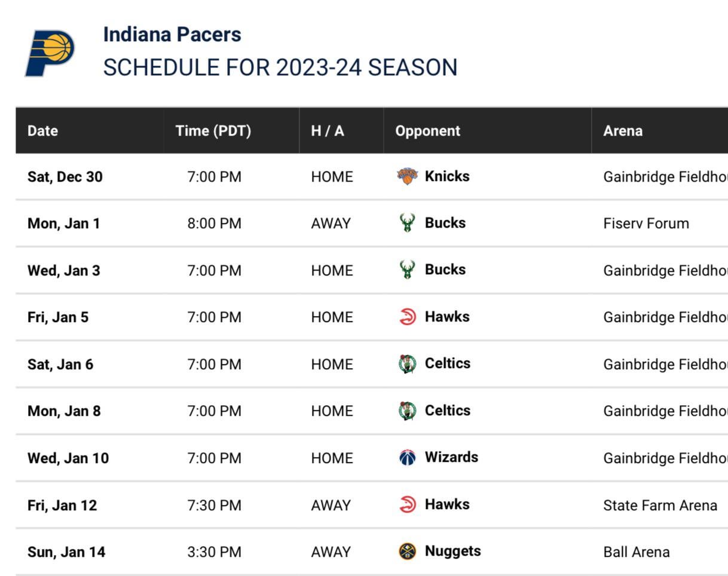Click the Indiana Pacers team logo
This screenshot has width=728, height=576.
click(x=50, y=53)
